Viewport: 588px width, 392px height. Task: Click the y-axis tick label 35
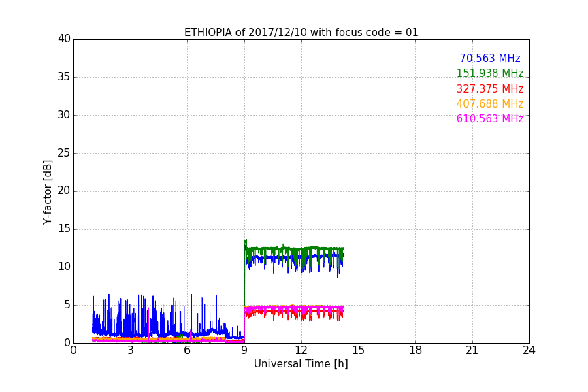64,77
